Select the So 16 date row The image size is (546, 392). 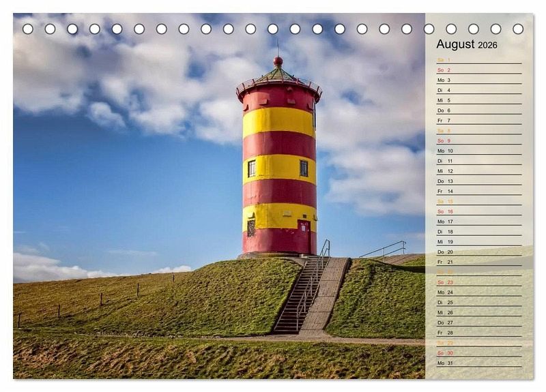(478, 211)
